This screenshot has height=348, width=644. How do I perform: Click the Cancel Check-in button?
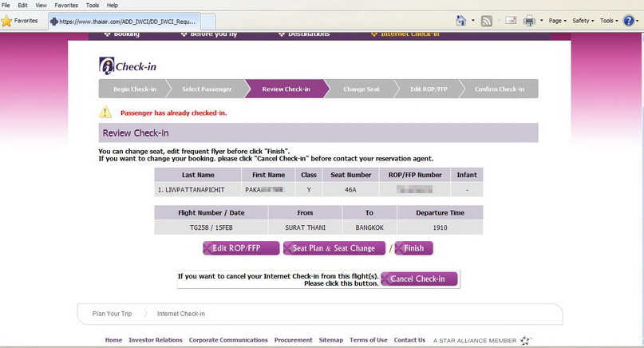[x=418, y=279]
